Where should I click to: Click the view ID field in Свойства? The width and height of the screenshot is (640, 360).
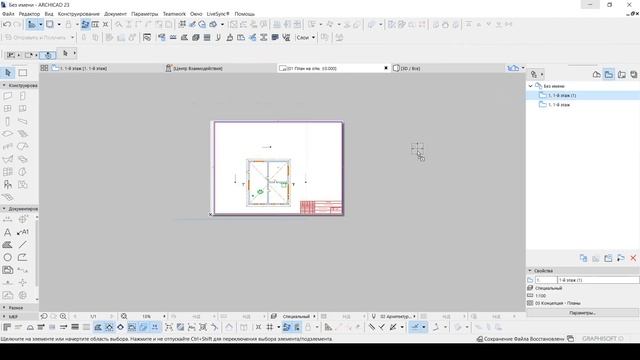pos(546,280)
